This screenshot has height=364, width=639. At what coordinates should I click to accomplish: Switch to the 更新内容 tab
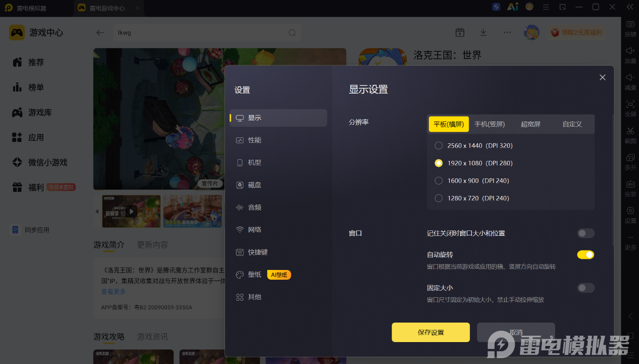coord(153,245)
